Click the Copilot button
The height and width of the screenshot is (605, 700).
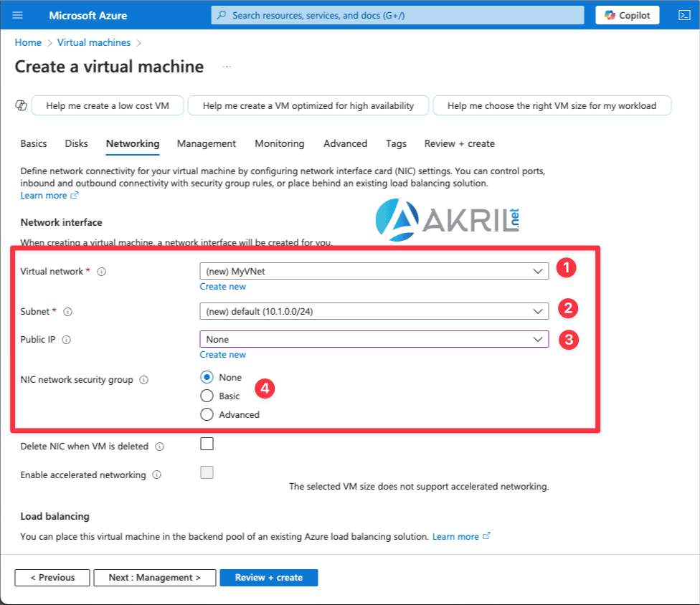[628, 15]
